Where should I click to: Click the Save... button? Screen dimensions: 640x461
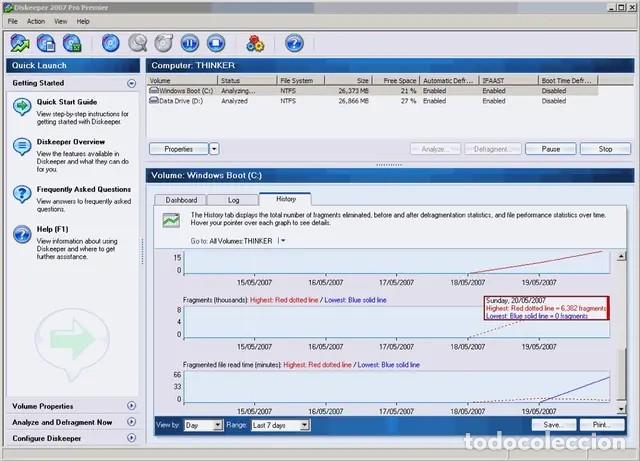tap(554, 425)
